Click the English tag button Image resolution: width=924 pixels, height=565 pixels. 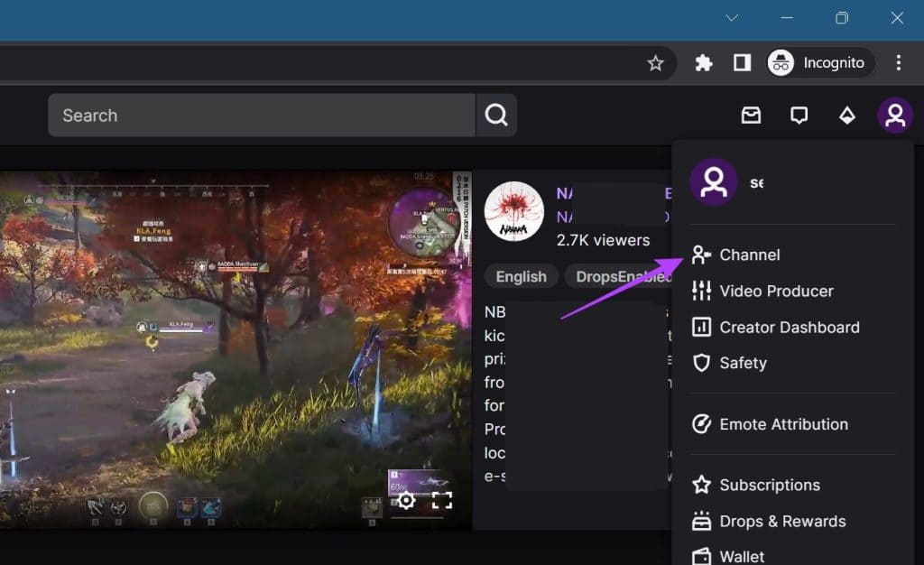pyautogui.click(x=522, y=277)
